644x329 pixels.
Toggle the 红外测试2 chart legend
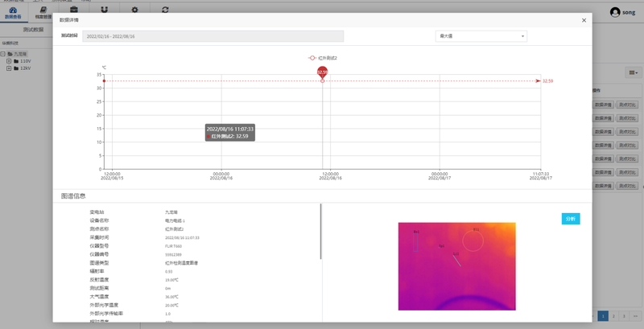coord(323,58)
